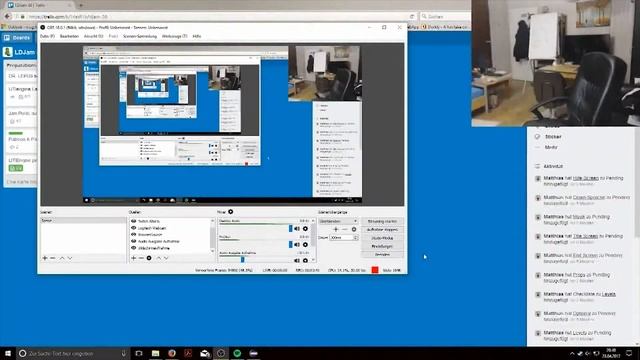Open Sticker option in Trello sidebar
This screenshot has width=640, height=360.
pyautogui.click(x=553, y=137)
